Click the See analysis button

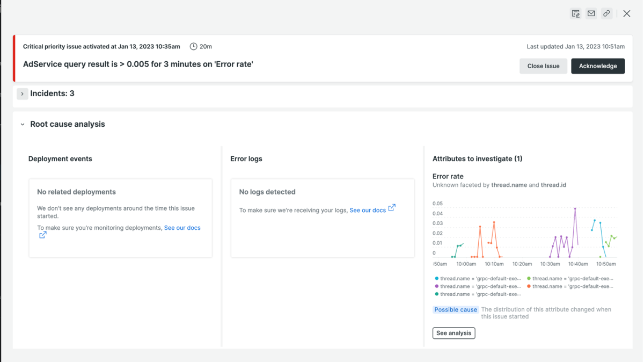(x=453, y=333)
